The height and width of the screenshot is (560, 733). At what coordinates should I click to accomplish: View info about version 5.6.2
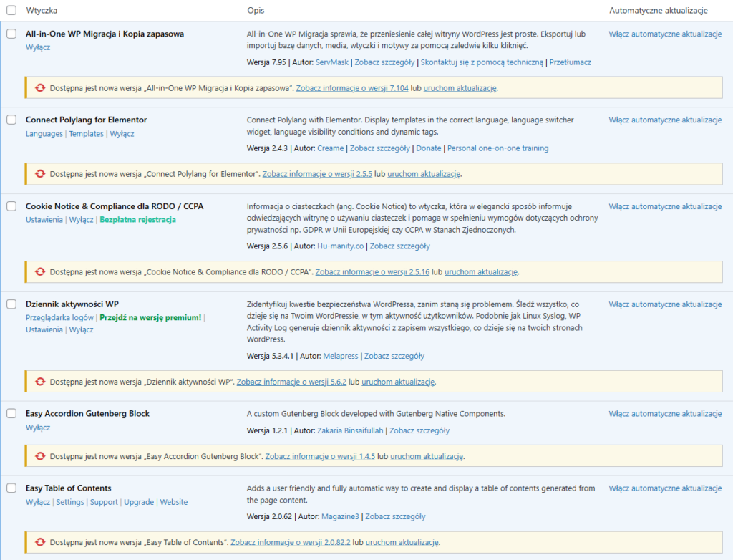pos(291,382)
